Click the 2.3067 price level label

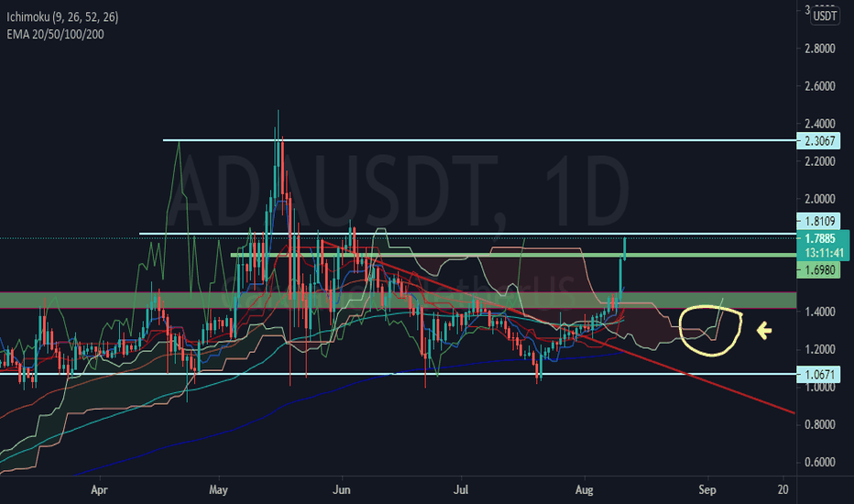click(x=818, y=140)
